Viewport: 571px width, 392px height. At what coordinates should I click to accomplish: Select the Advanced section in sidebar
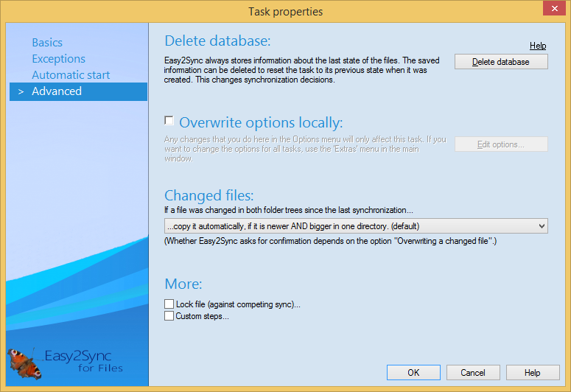(x=57, y=91)
